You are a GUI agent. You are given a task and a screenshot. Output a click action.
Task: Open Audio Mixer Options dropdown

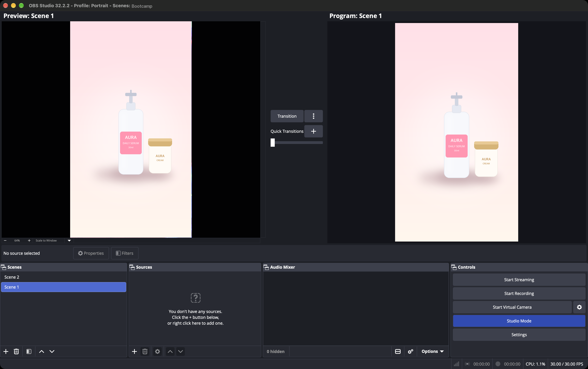click(432, 351)
